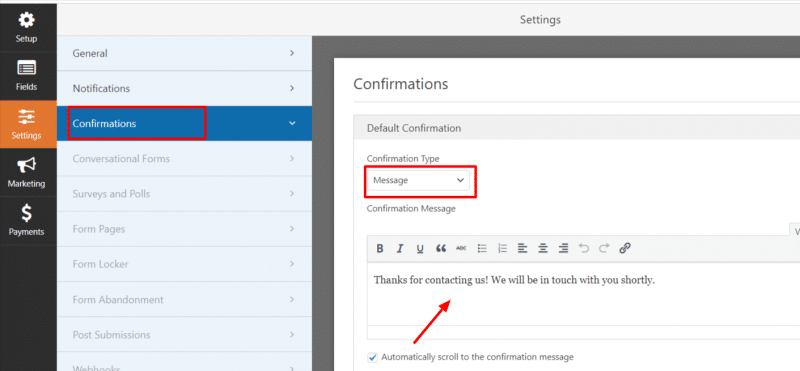
Task: Center align text in editor
Action: [543, 249]
